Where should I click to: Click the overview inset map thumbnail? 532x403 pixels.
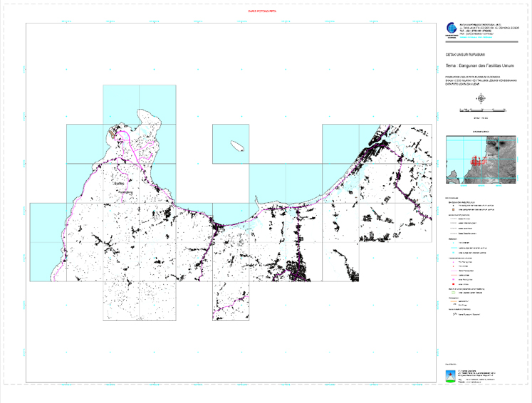(482, 161)
